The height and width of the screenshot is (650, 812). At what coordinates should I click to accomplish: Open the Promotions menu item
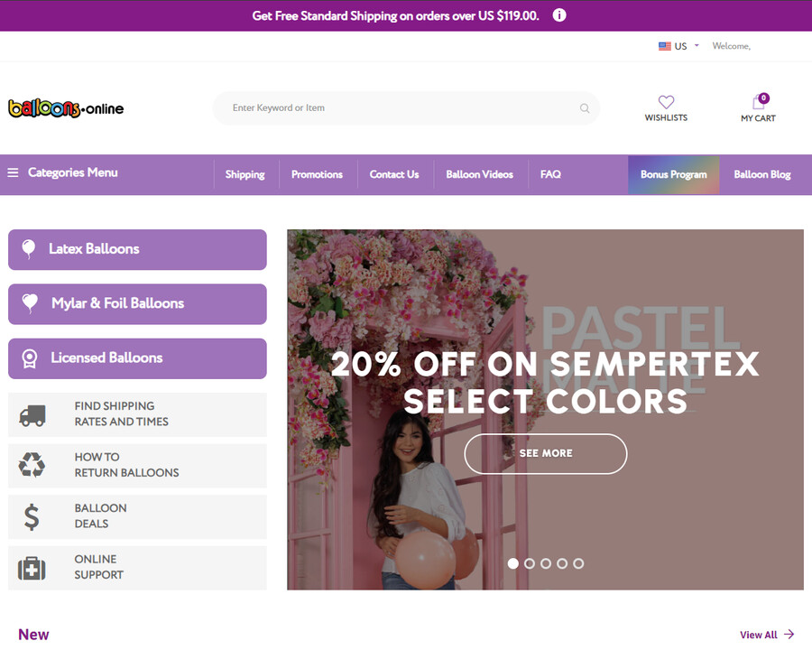(317, 174)
